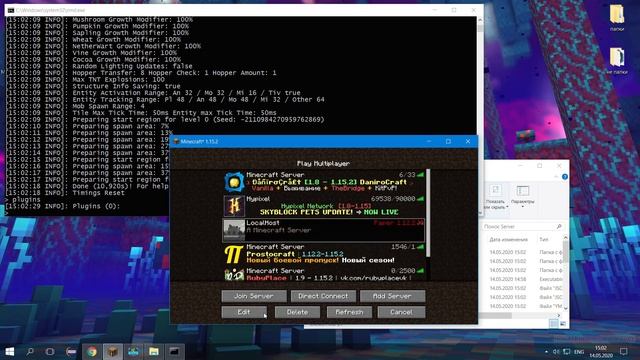This screenshot has height=360, width=640.
Task: Click the Minecraft server list scrollbar
Action: point(428,213)
